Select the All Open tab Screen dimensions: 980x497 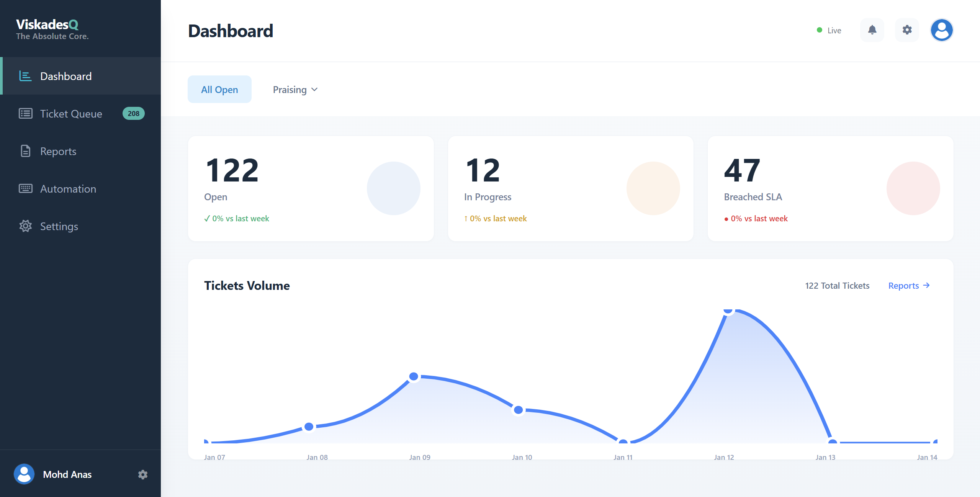[219, 90]
